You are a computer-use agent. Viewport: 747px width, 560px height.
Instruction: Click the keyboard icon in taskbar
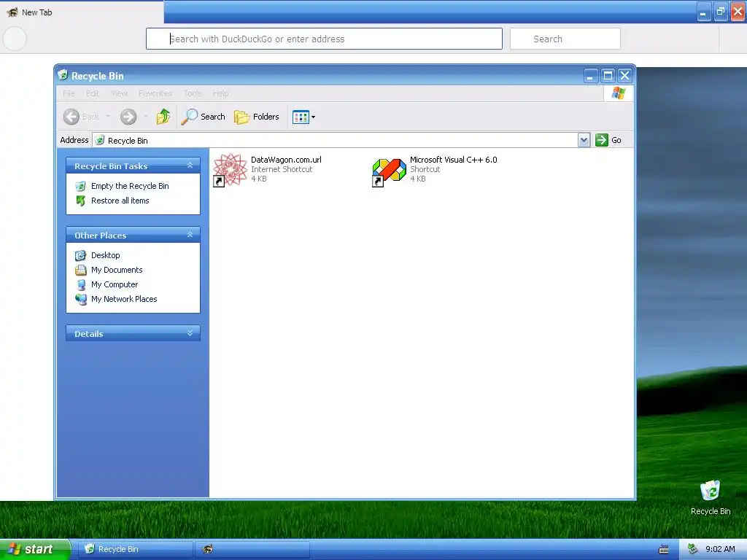click(664, 550)
